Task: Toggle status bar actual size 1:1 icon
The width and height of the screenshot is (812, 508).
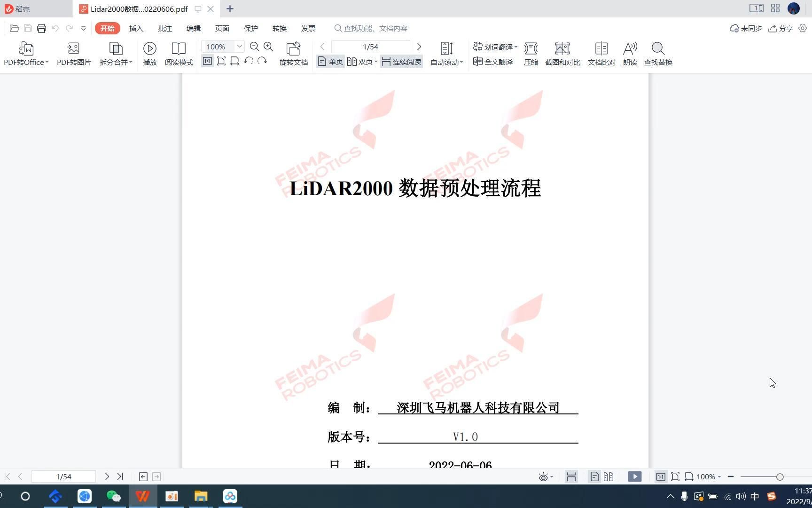Action: click(x=661, y=476)
